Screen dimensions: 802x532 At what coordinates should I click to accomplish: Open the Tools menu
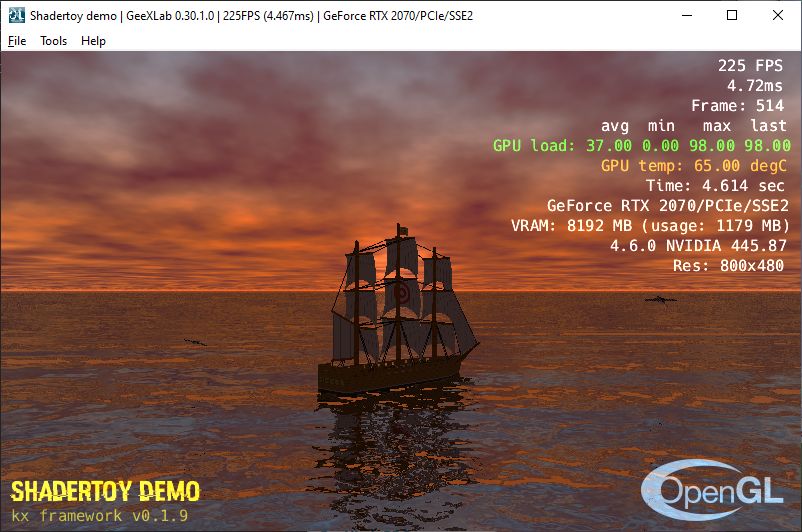(54, 41)
